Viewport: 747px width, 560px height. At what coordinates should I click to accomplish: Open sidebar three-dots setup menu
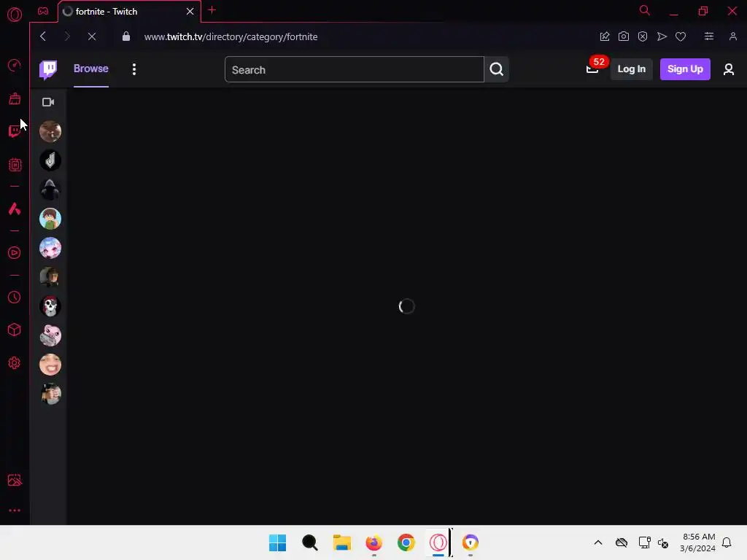point(15,510)
